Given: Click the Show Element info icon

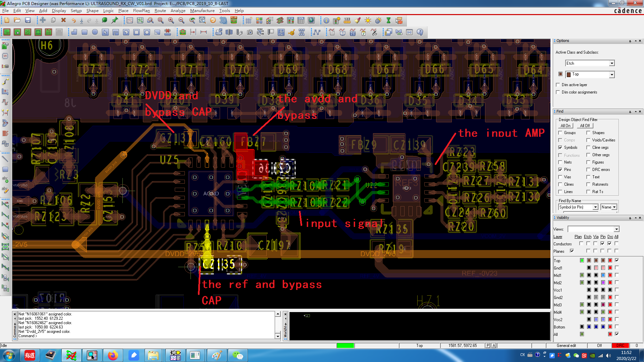Looking at the screenshot, I should point(326,20).
